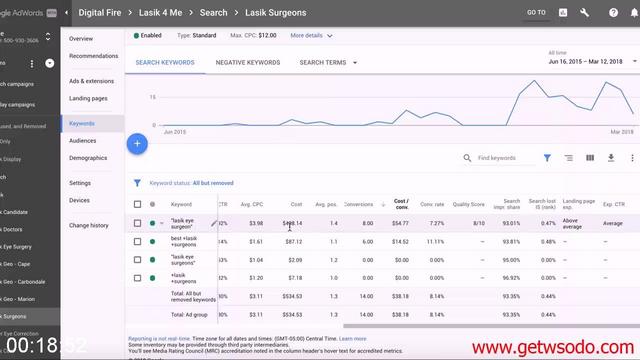Open the help question mark icon
This screenshot has height=360, width=640.
coord(613,13)
